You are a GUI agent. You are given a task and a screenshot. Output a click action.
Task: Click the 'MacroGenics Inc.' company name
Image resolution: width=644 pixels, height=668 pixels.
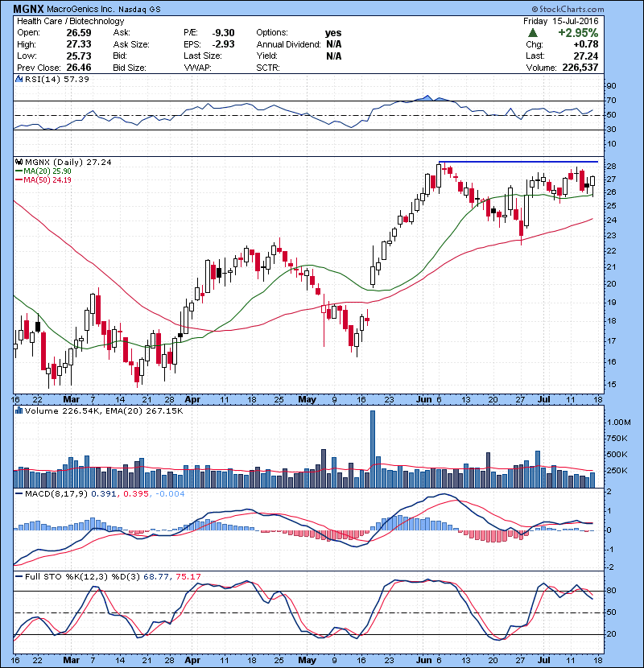(80, 9)
